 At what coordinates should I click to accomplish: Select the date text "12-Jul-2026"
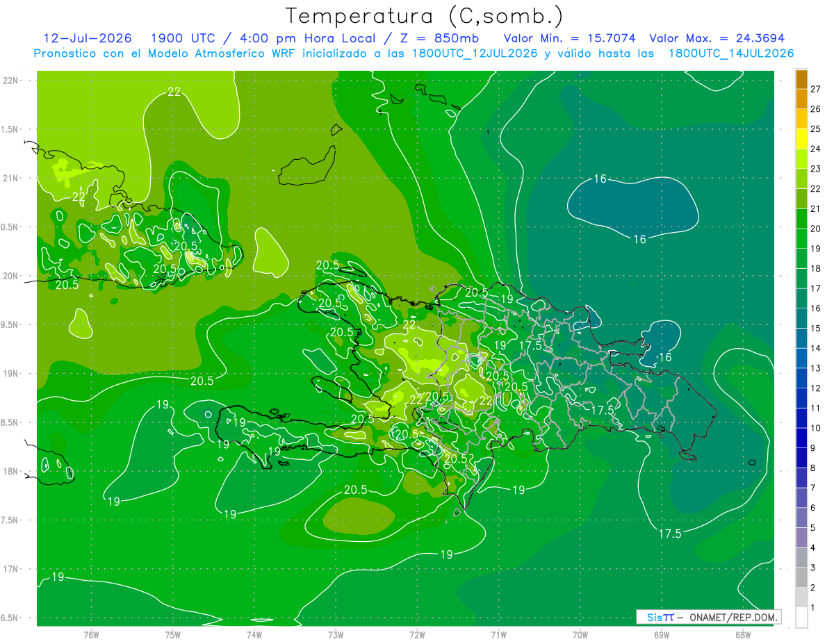pyautogui.click(x=88, y=38)
